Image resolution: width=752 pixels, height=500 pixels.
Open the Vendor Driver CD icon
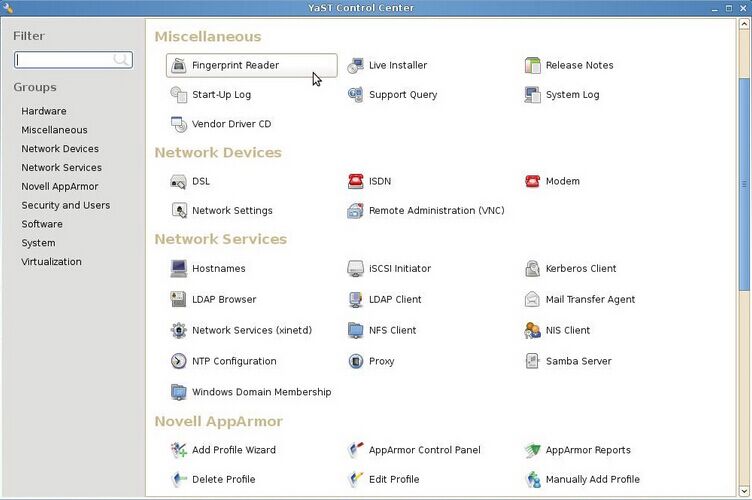178,124
